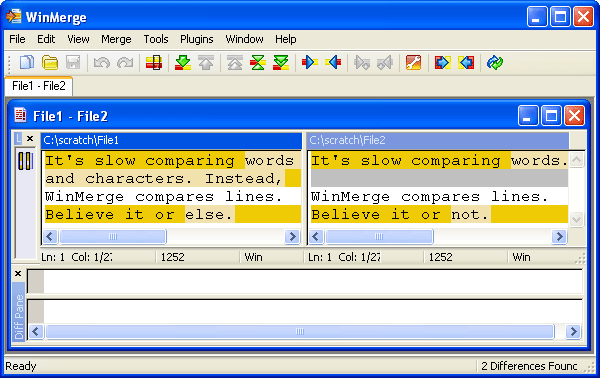600x378 pixels.
Task: Click File1 - File2 document window icon
Action: point(20,115)
